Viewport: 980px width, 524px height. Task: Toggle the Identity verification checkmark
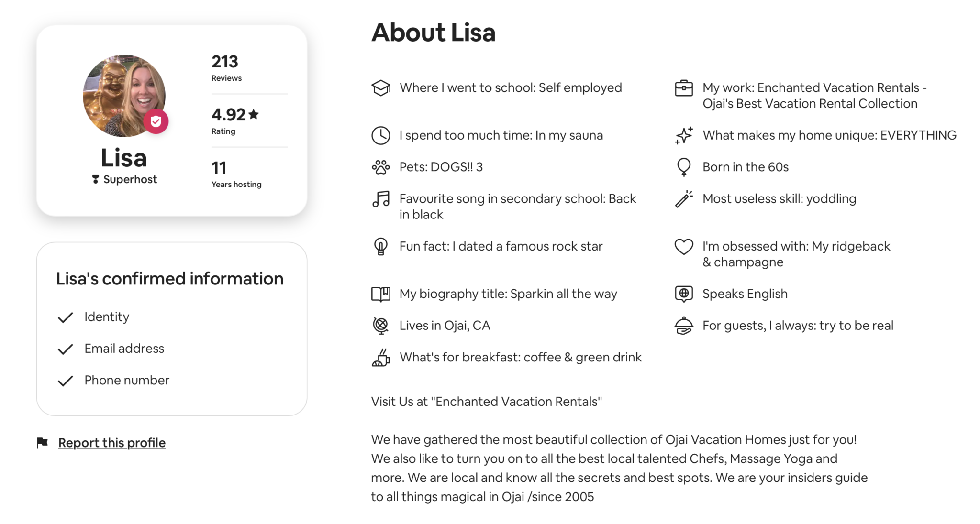click(66, 317)
